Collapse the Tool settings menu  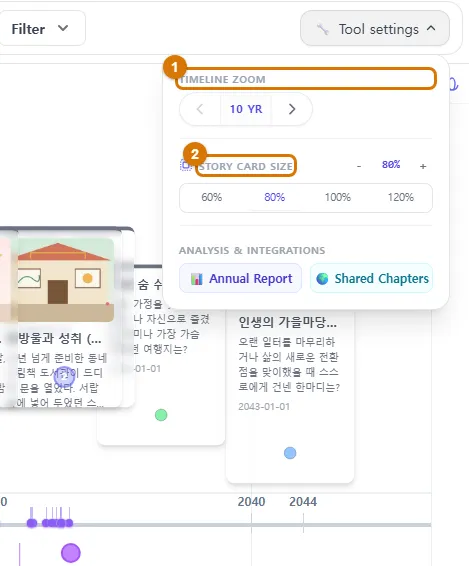tap(375, 29)
